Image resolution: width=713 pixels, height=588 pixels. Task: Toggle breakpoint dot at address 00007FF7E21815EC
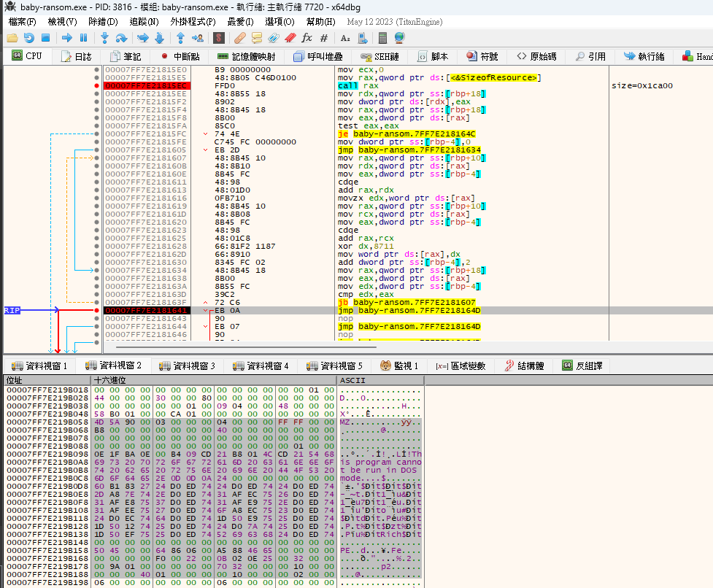[x=96, y=86]
